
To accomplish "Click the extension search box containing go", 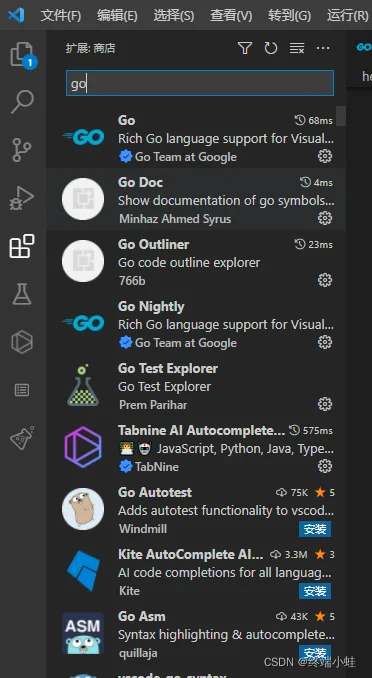I will pos(200,83).
